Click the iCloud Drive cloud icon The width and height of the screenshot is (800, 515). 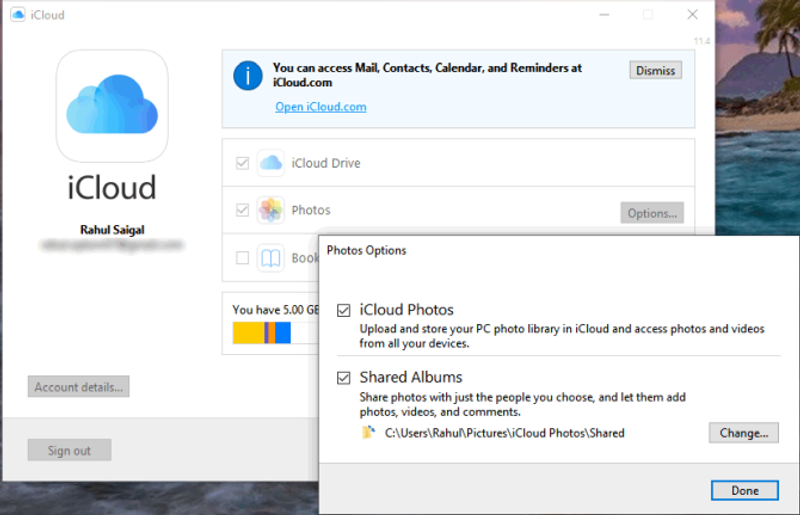(270, 163)
